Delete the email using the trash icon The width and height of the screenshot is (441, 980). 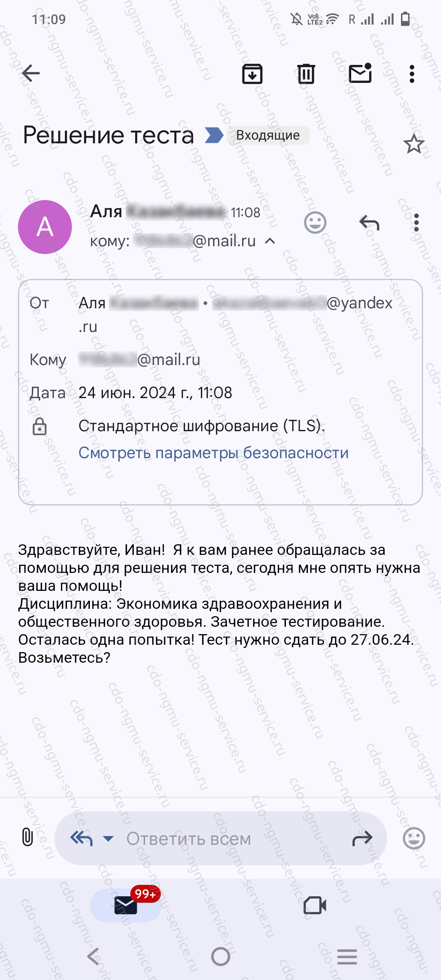(x=306, y=74)
